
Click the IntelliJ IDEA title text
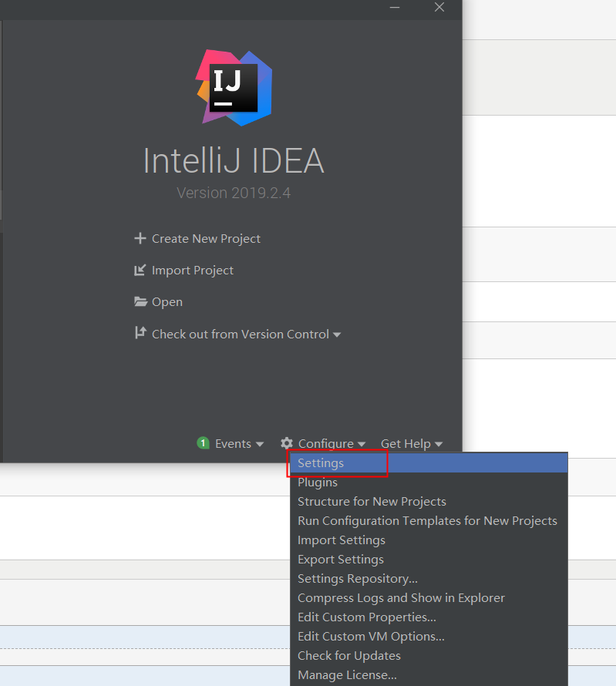pyautogui.click(x=234, y=161)
